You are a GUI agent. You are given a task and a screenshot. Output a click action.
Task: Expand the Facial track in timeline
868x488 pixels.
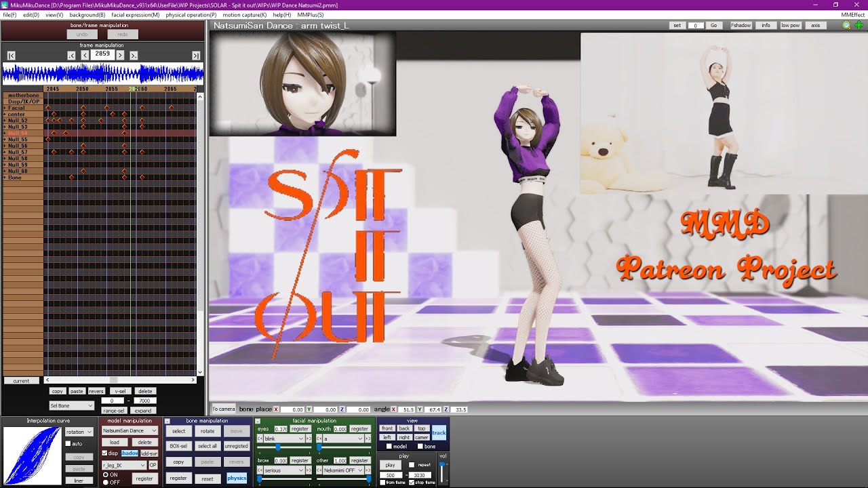5,108
